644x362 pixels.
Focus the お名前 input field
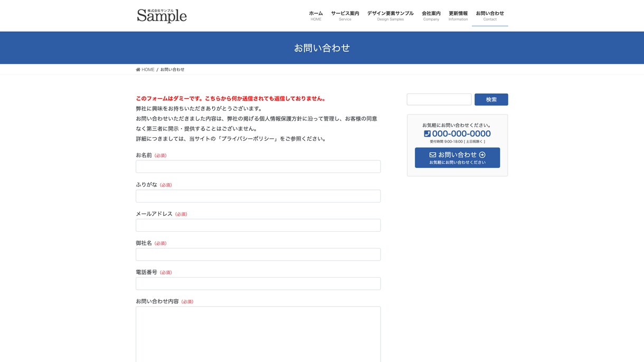pos(258,167)
